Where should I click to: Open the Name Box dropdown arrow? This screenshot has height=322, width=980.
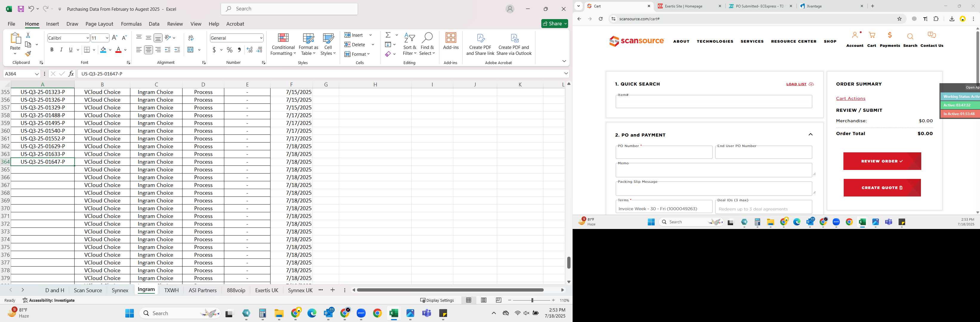(37, 74)
